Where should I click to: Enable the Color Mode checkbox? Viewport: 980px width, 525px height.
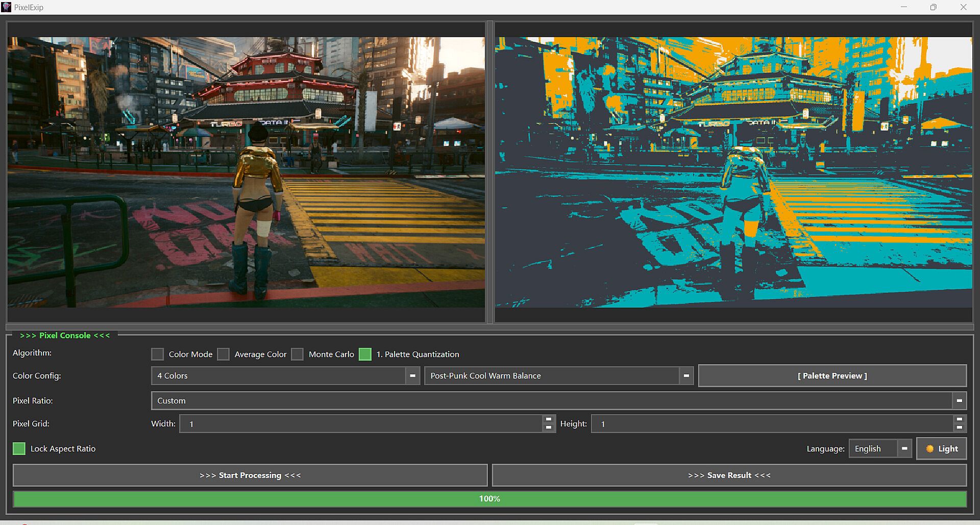click(158, 354)
